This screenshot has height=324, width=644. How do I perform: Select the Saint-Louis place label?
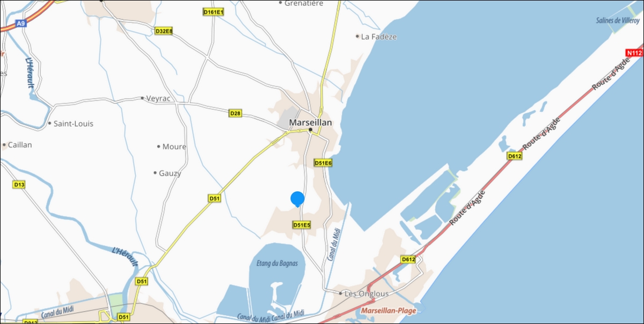coord(74,124)
